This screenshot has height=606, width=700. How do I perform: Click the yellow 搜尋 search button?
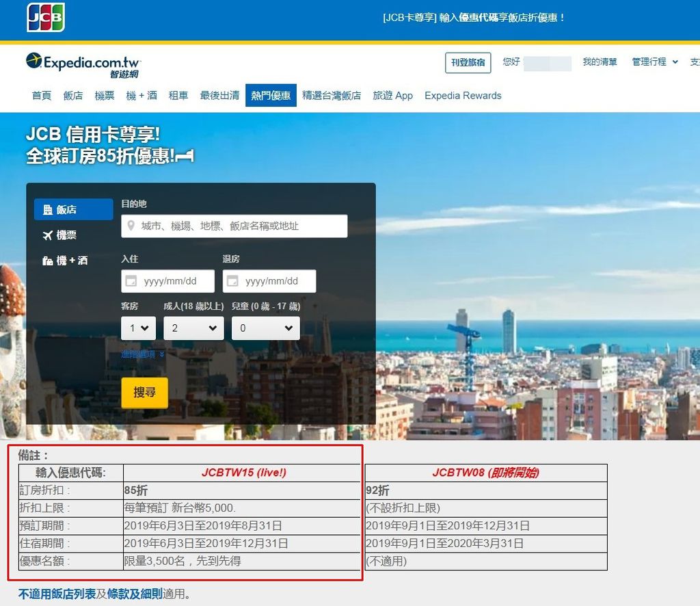(145, 393)
